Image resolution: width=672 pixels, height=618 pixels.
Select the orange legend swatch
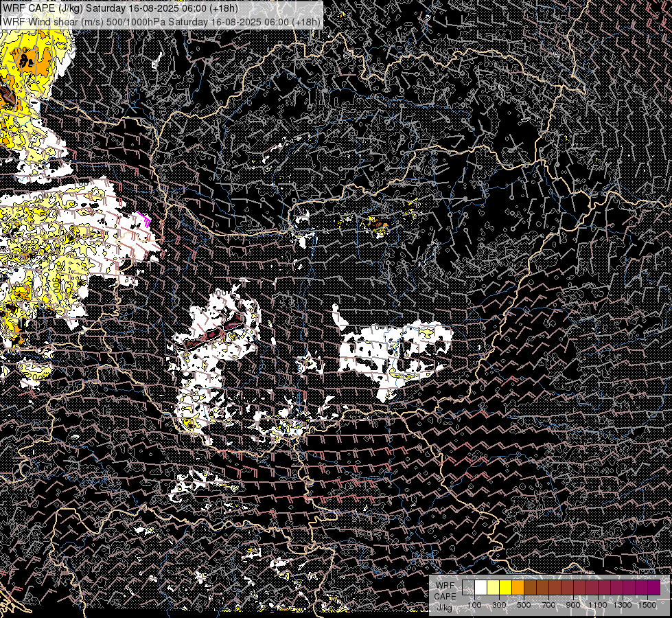click(518, 588)
